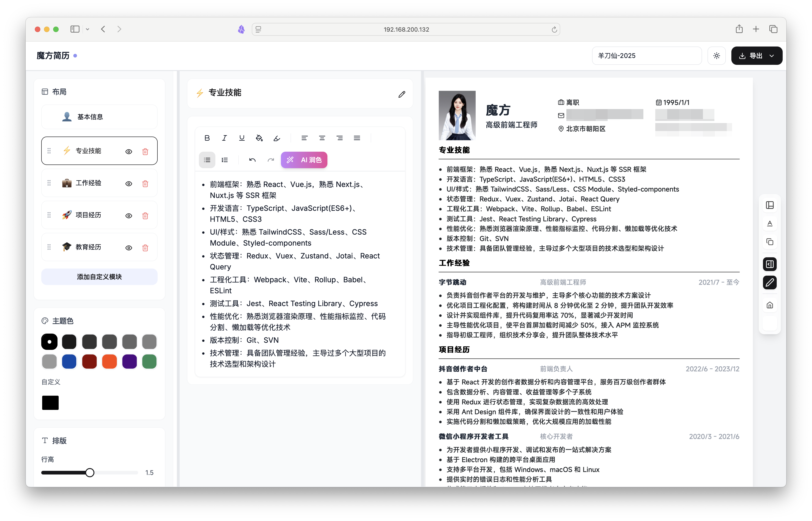Click browser address bar 192.168.200.132
Image resolution: width=812 pixels, height=521 pixels.
[406, 29]
